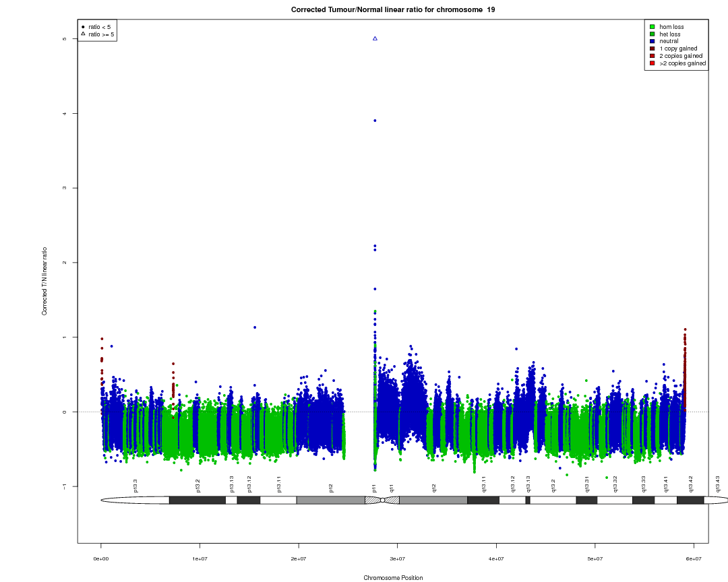Image resolution: width=728 pixels, height=582 pixels.
Task: Click the 'neutral' legend text
Action: [669, 41]
